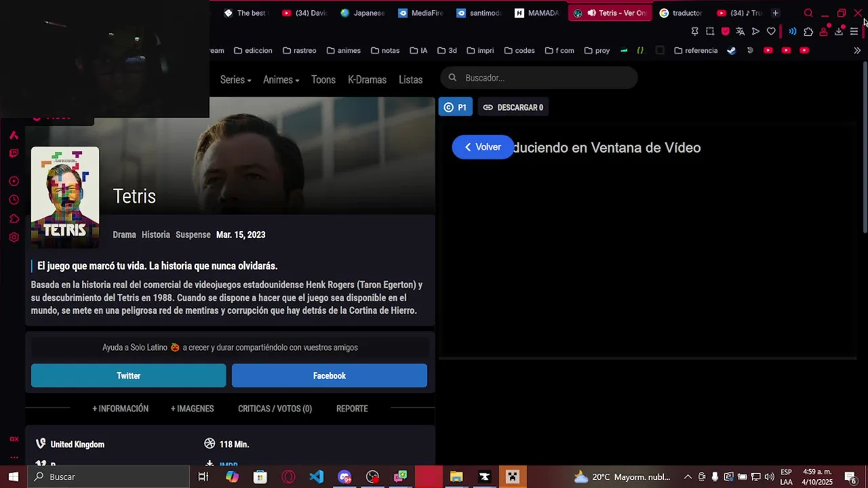Click the heart bookmark icon in toolbar
This screenshot has width=868, height=488.
[771, 31]
